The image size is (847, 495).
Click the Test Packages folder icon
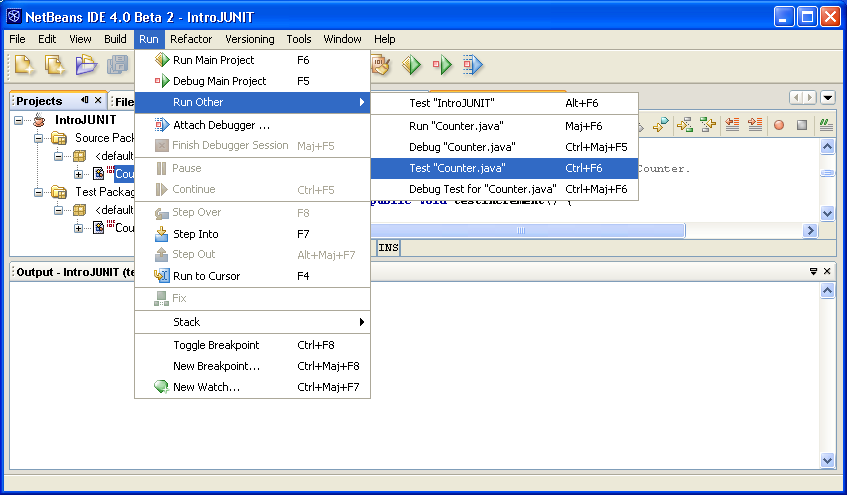pyautogui.click(x=59, y=192)
